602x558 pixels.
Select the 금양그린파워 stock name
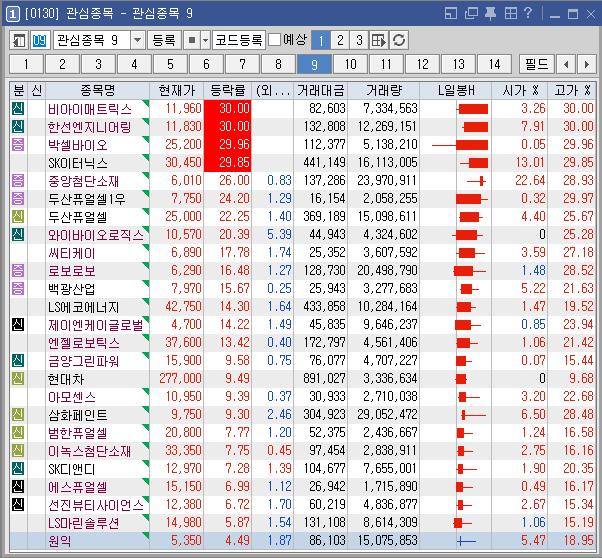(83, 361)
